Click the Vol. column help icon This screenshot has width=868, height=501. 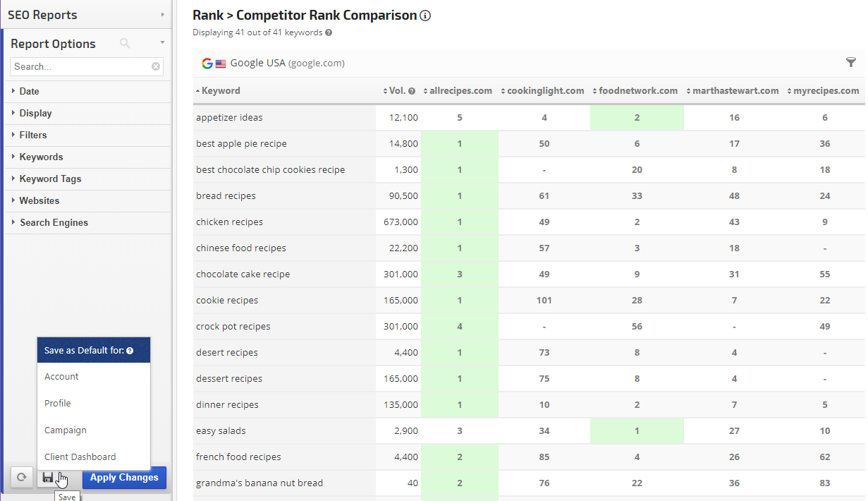click(x=412, y=91)
